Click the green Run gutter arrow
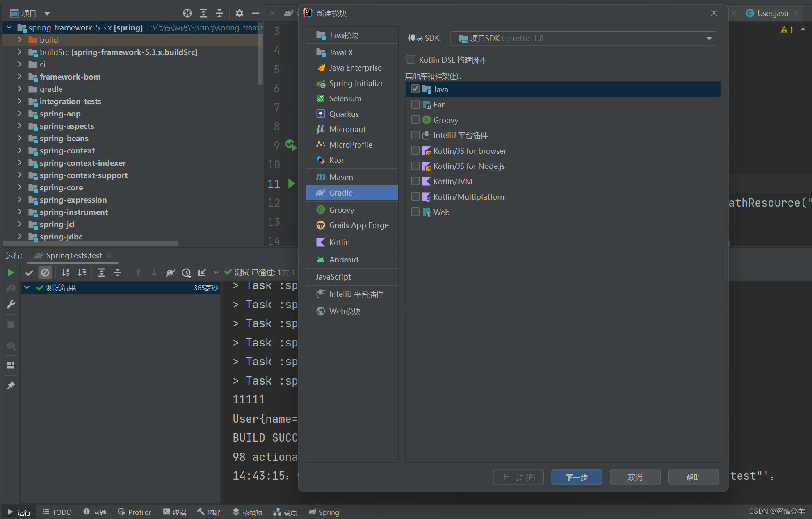This screenshot has width=812, height=519. (292, 183)
